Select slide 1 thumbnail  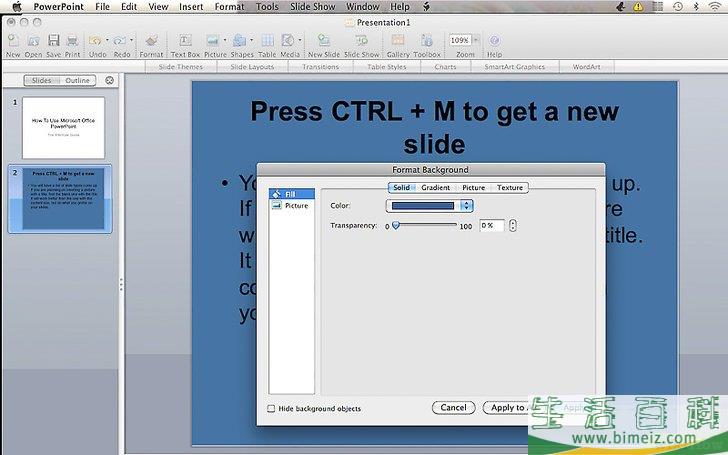click(64, 128)
